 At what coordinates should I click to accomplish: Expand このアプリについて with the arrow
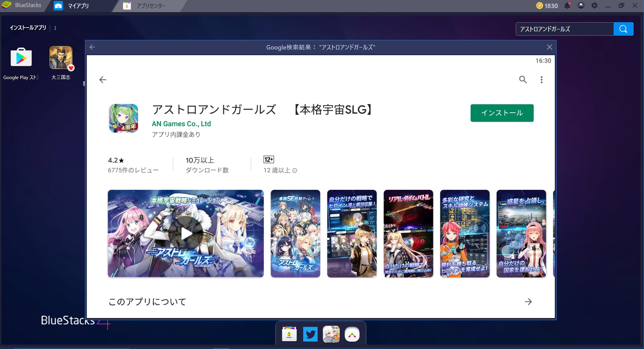coord(528,302)
